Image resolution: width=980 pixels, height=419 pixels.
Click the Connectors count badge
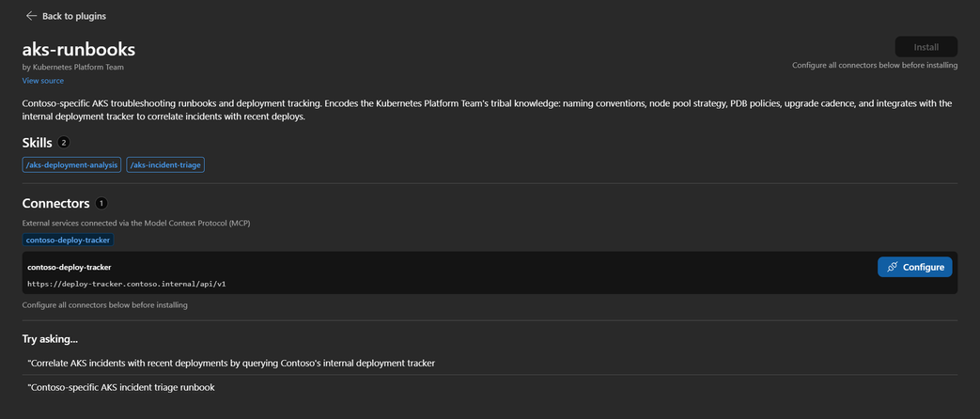(x=101, y=203)
